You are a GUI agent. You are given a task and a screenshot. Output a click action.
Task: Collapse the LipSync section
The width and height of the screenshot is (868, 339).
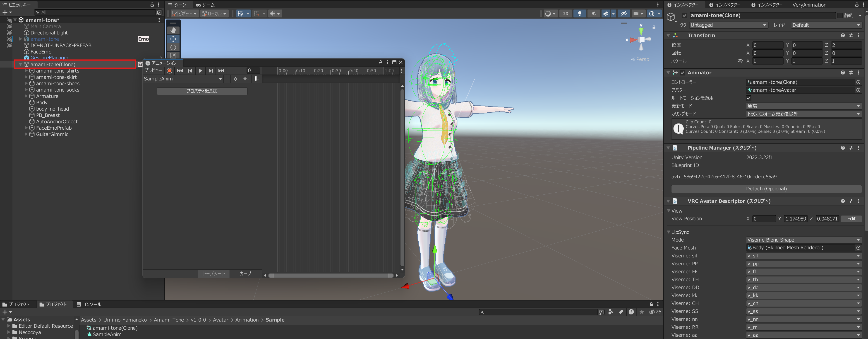pos(669,232)
